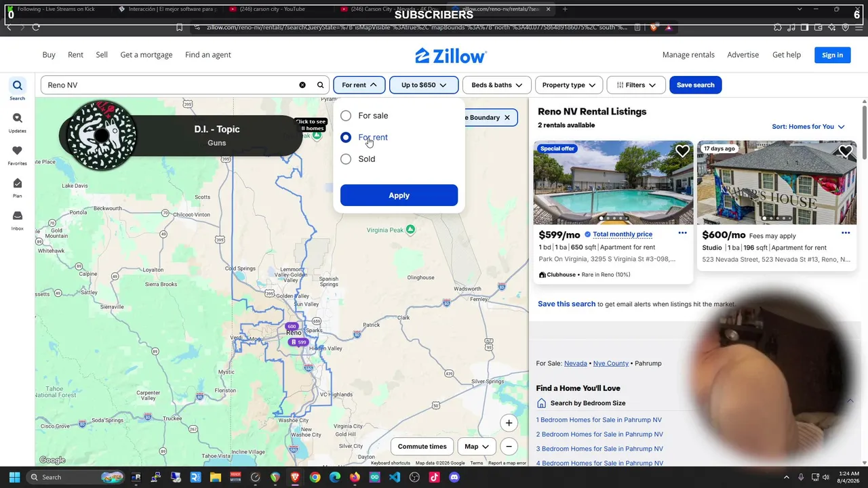Select the For rent radio option
The width and height of the screenshot is (868, 488).
[x=346, y=138]
